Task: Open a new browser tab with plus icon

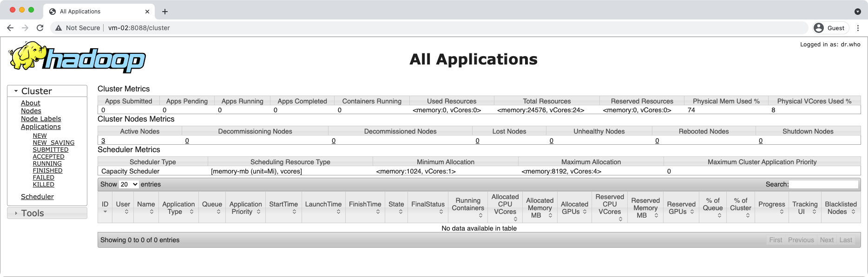Action: point(165,12)
